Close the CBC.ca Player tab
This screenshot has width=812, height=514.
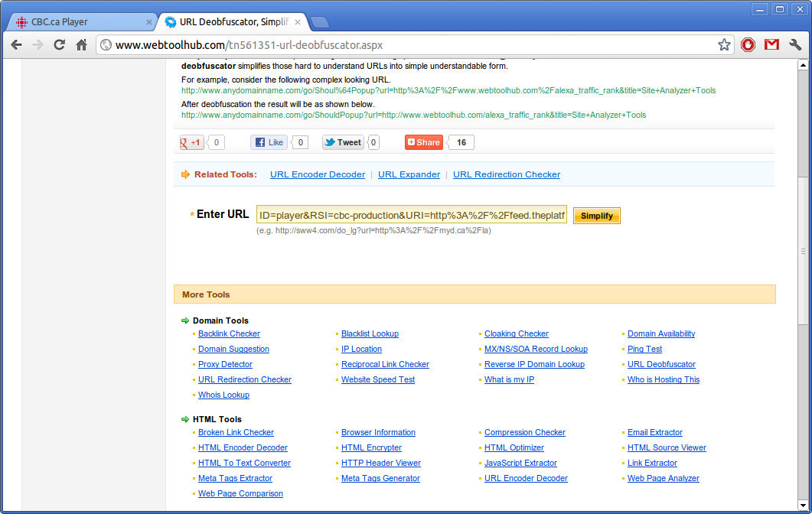149,22
